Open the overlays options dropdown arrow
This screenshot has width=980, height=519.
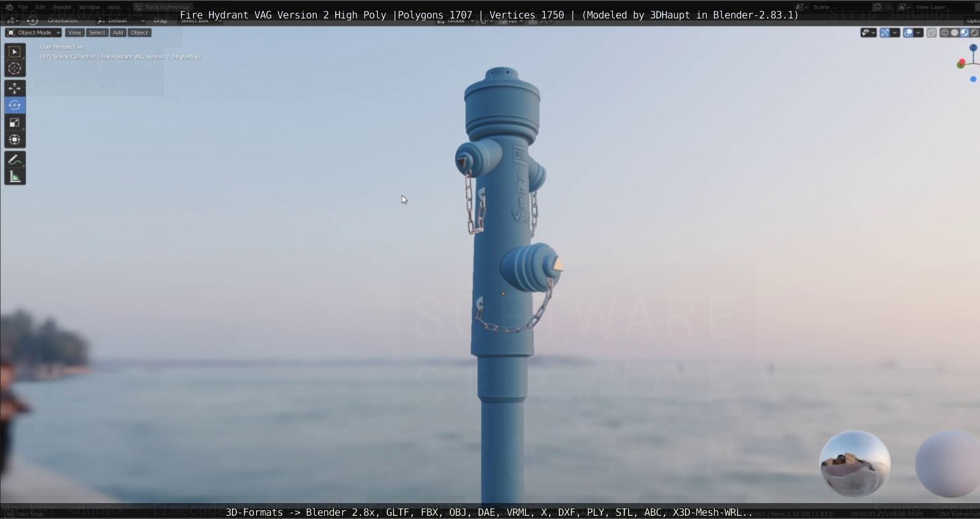click(x=918, y=32)
